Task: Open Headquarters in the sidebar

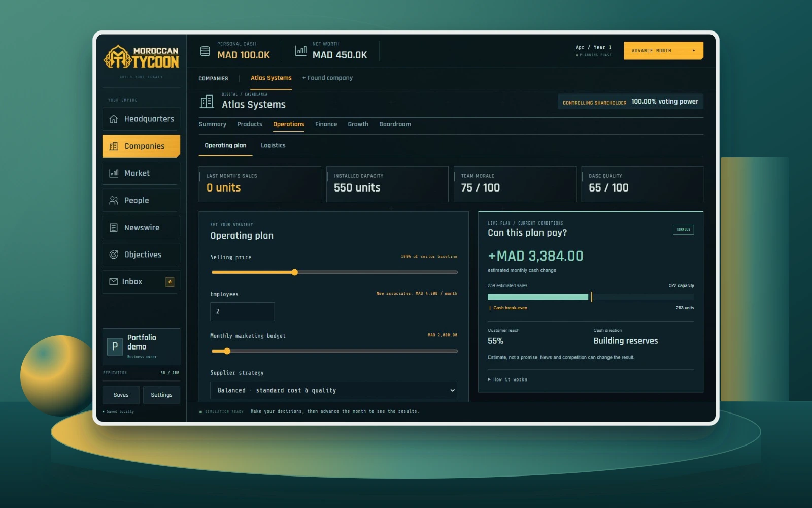Action: click(x=141, y=119)
